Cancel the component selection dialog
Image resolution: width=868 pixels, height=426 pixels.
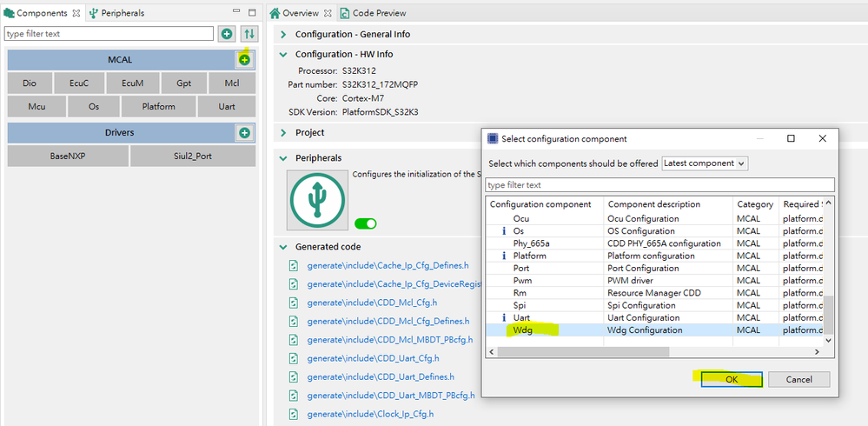[798, 379]
